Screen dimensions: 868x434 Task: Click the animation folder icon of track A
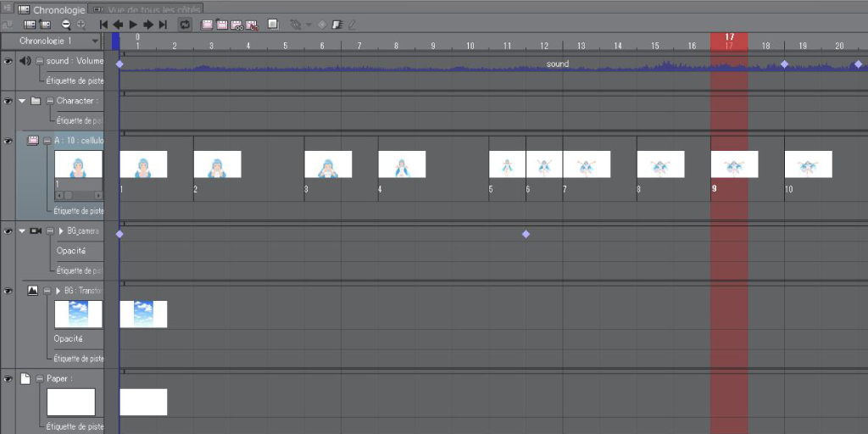coord(33,141)
